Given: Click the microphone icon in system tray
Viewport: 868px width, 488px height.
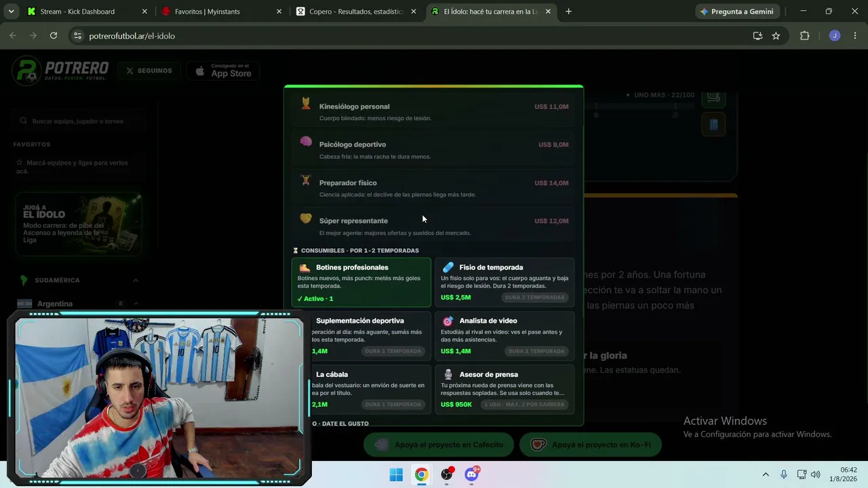Looking at the screenshot, I should pos(784,474).
